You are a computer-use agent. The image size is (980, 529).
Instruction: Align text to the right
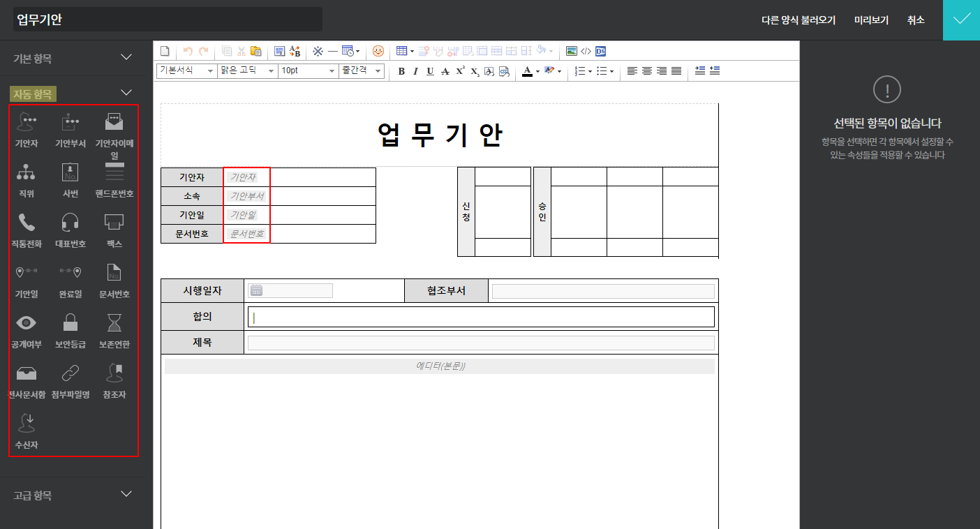click(662, 71)
